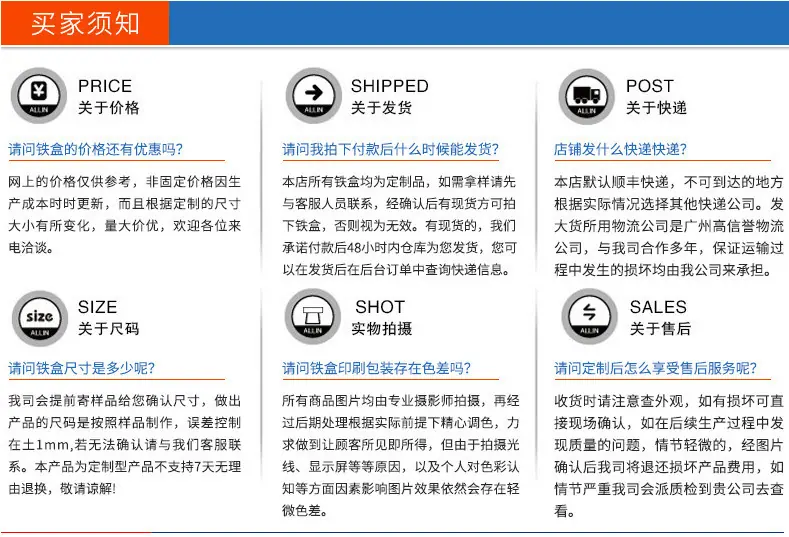Click the delivery truck POST icon

[x=587, y=96]
